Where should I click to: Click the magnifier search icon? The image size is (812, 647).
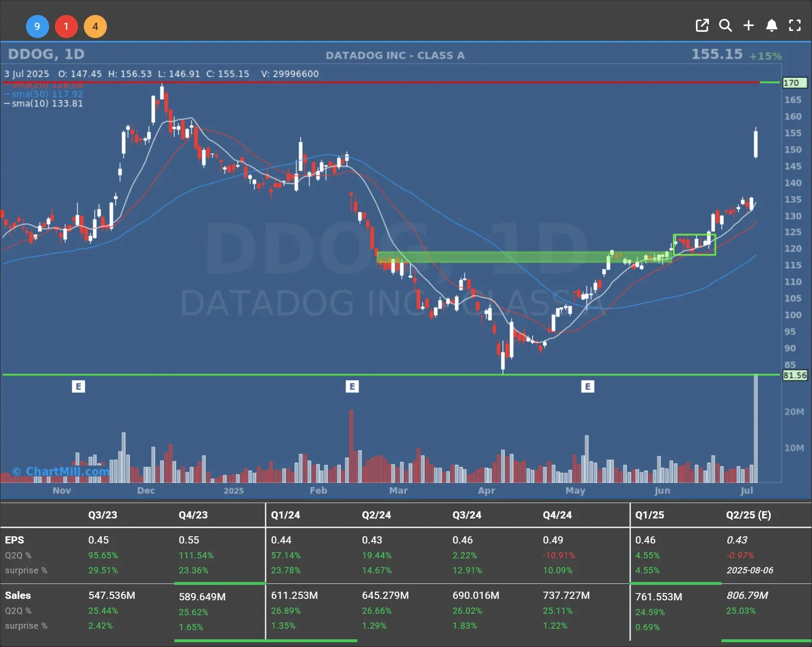pyautogui.click(x=725, y=26)
